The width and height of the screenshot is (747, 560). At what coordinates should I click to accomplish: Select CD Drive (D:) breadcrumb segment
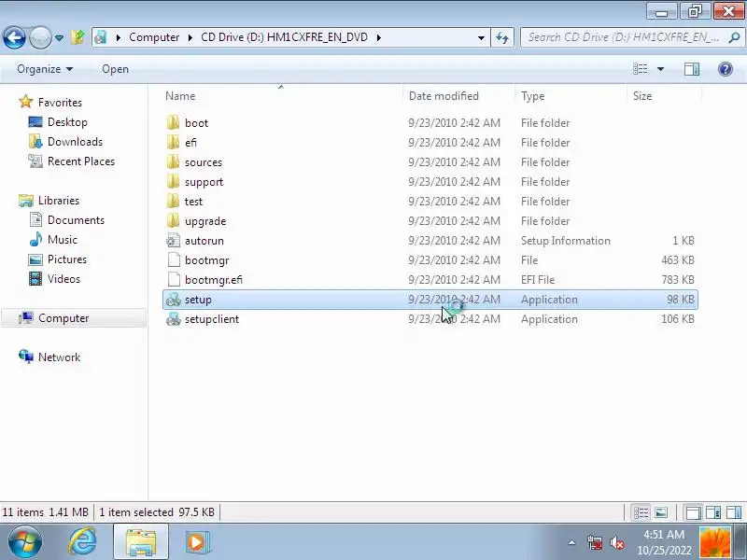coord(284,37)
